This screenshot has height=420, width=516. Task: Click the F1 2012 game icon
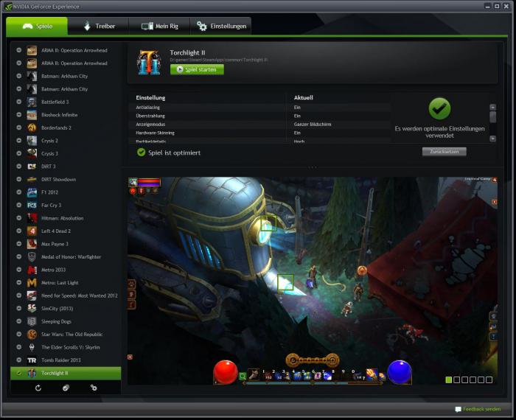[x=32, y=192]
